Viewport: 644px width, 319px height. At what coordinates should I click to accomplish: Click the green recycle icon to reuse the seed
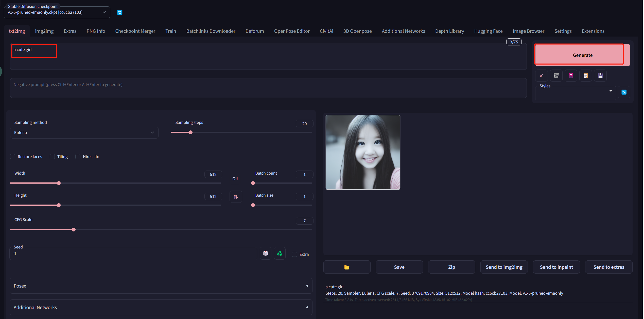(x=280, y=253)
